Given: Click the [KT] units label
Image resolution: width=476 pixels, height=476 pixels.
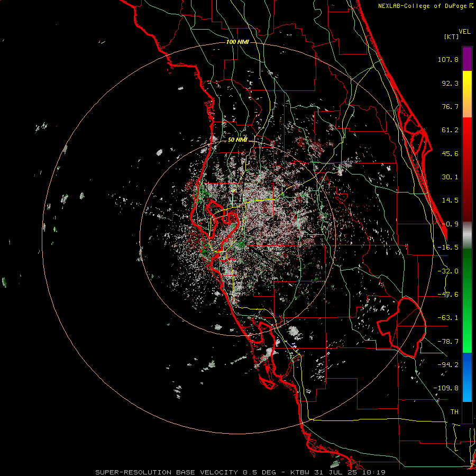Looking at the screenshot, I should (x=451, y=36).
